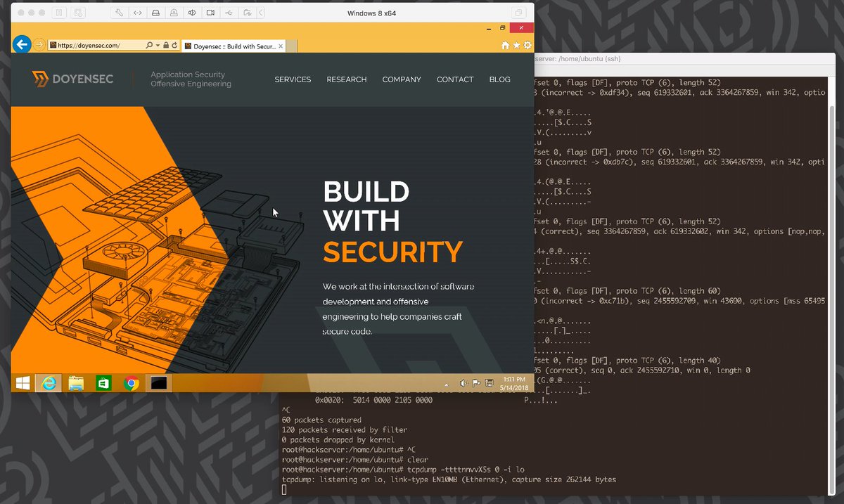Open VM settings wrench icon

[x=120, y=13]
